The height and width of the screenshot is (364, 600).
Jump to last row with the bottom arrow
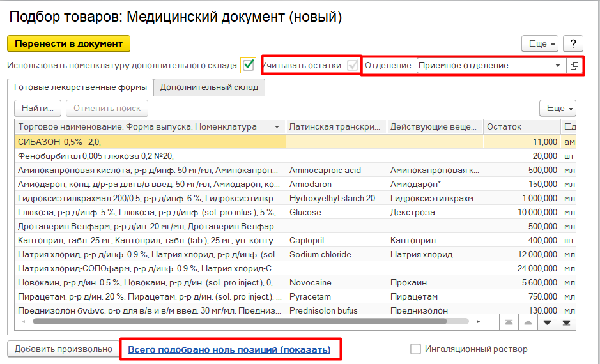pos(565,322)
